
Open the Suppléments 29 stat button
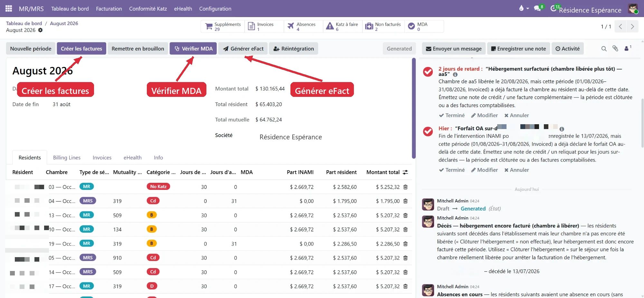223,26
